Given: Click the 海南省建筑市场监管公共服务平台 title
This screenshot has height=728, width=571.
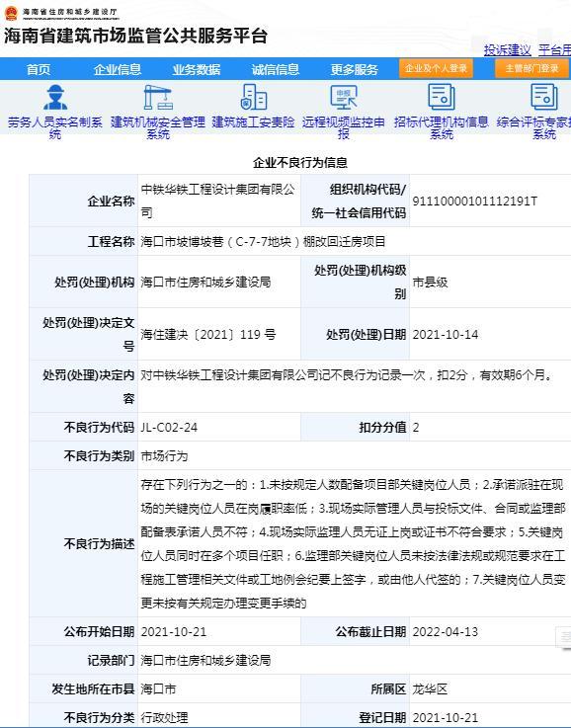Looking at the screenshot, I should coord(135,36).
